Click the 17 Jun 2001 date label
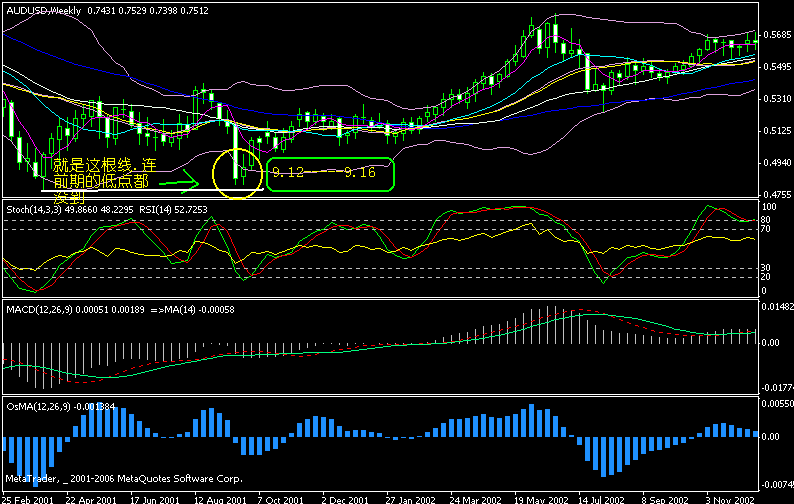The image size is (794, 504). [x=155, y=500]
